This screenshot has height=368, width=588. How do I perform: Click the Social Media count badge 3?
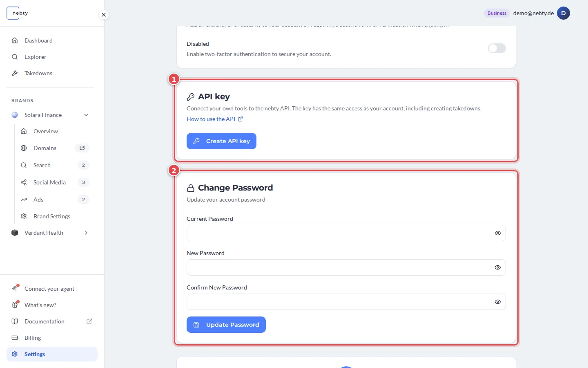click(x=83, y=182)
